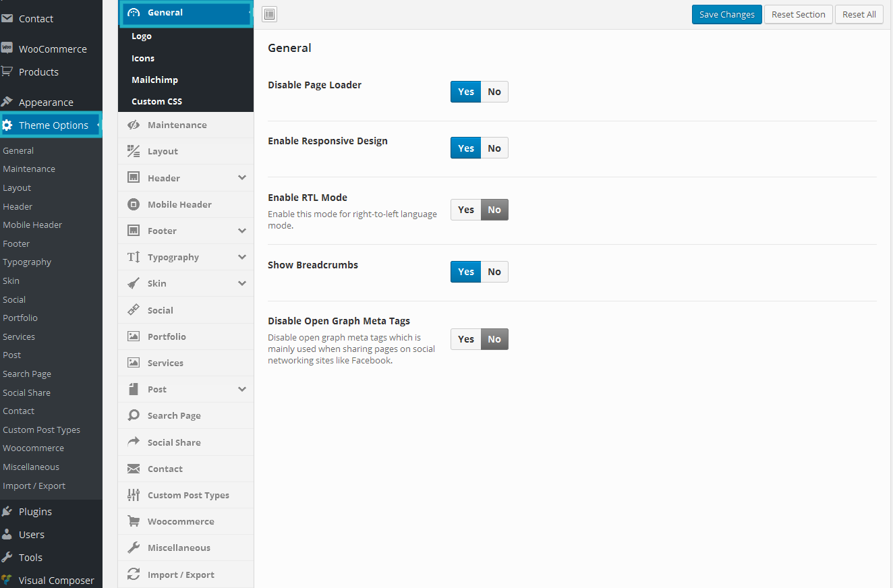
Task: Click the Search Page magnifier icon
Action: pos(134,415)
